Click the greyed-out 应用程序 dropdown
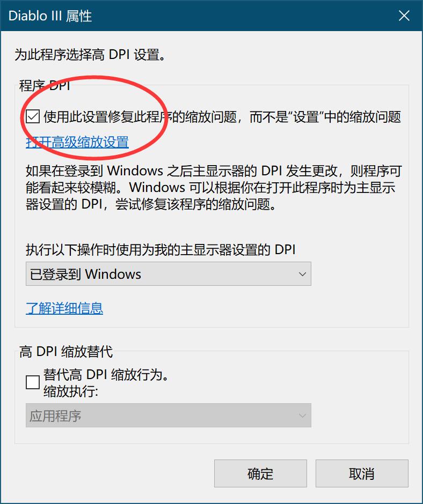The height and width of the screenshot is (504, 423). click(169, 416)
